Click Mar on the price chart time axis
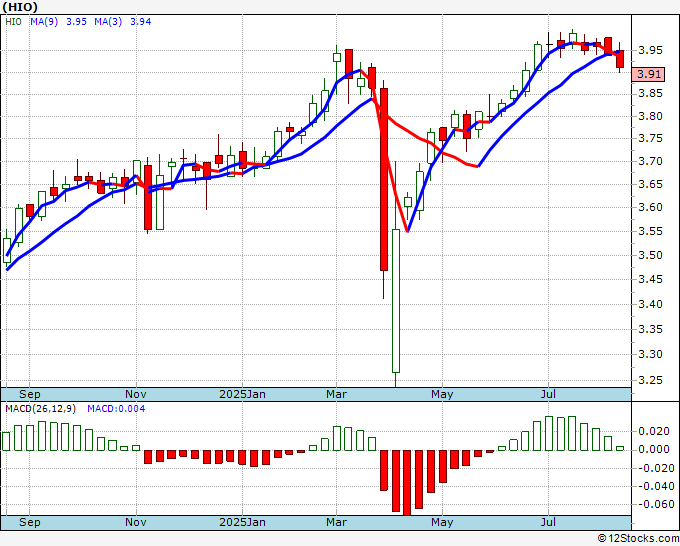680x546 pixels. 337,394
